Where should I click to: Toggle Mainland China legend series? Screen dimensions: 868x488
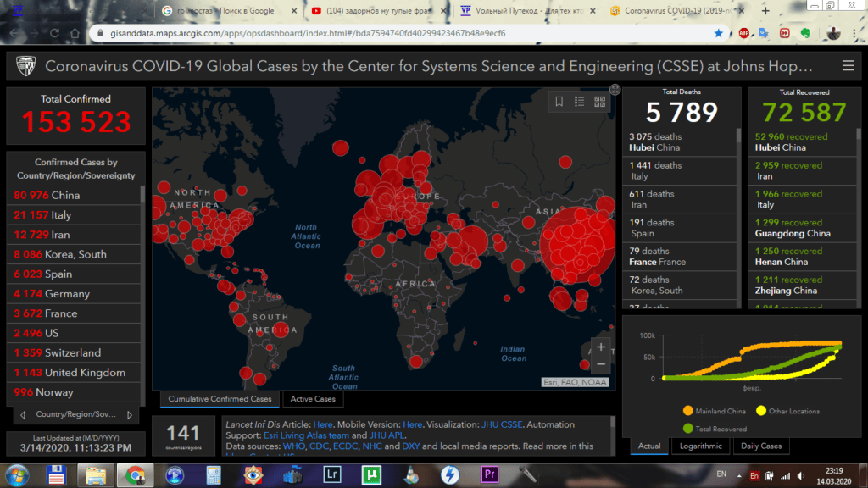coord(714,411)
